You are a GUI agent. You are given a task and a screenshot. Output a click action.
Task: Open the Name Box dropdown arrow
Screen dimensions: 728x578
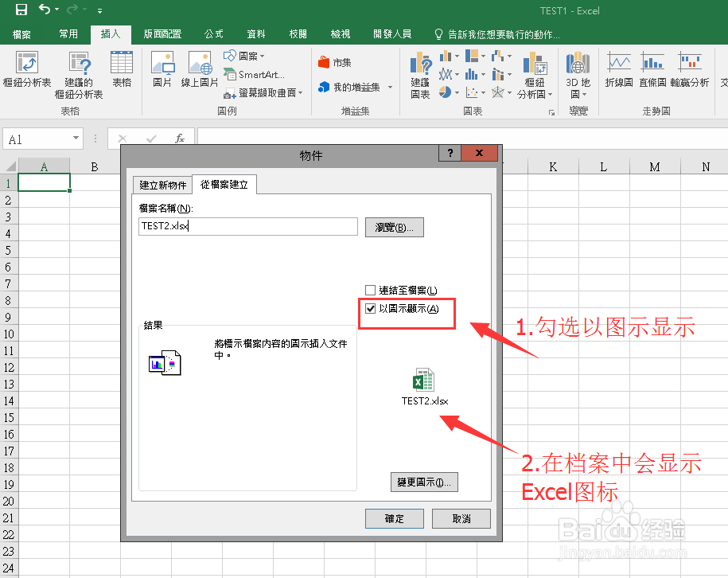tap(76, 138)
